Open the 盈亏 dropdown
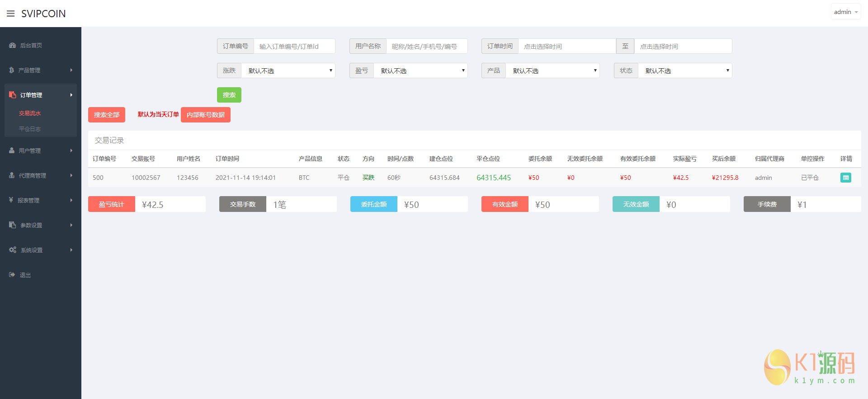 [420, 70]
